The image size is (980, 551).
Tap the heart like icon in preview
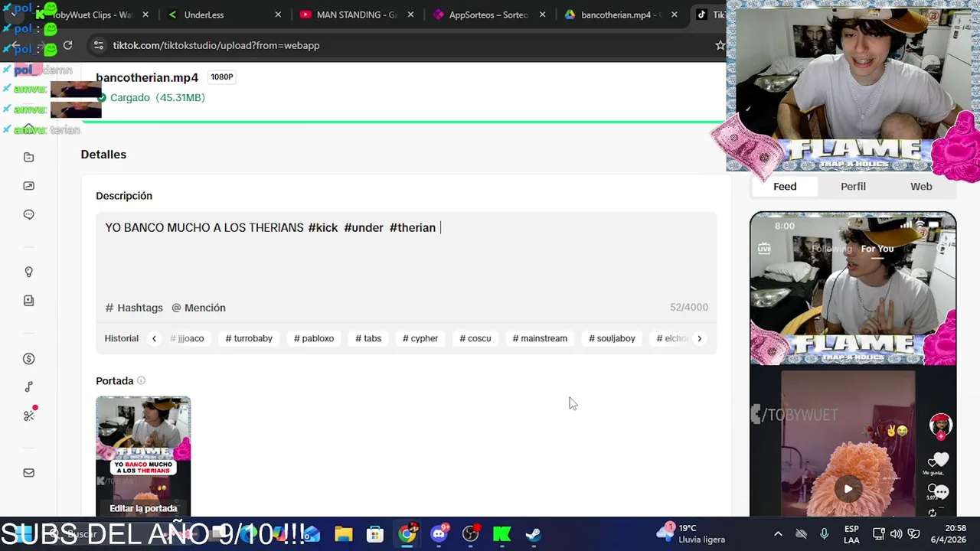coord(940,460)
